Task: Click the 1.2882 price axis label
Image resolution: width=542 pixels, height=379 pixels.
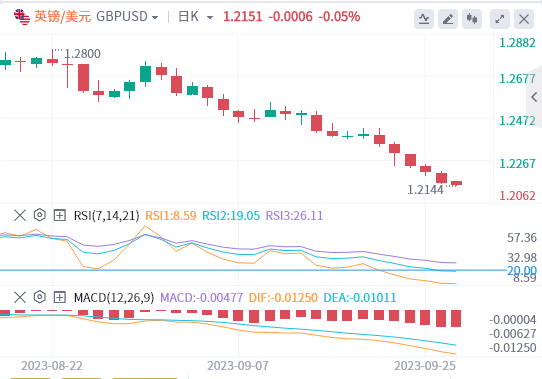Action: click(x=517, y=43)
